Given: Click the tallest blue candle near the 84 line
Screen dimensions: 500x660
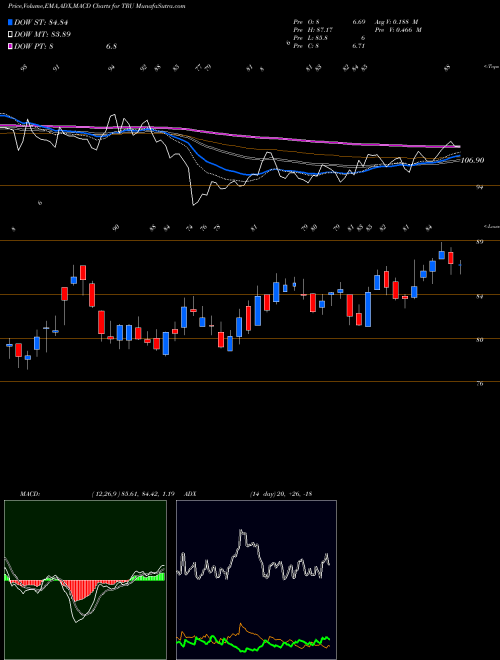Looking at the screenshot, I should tap(368, 309).
